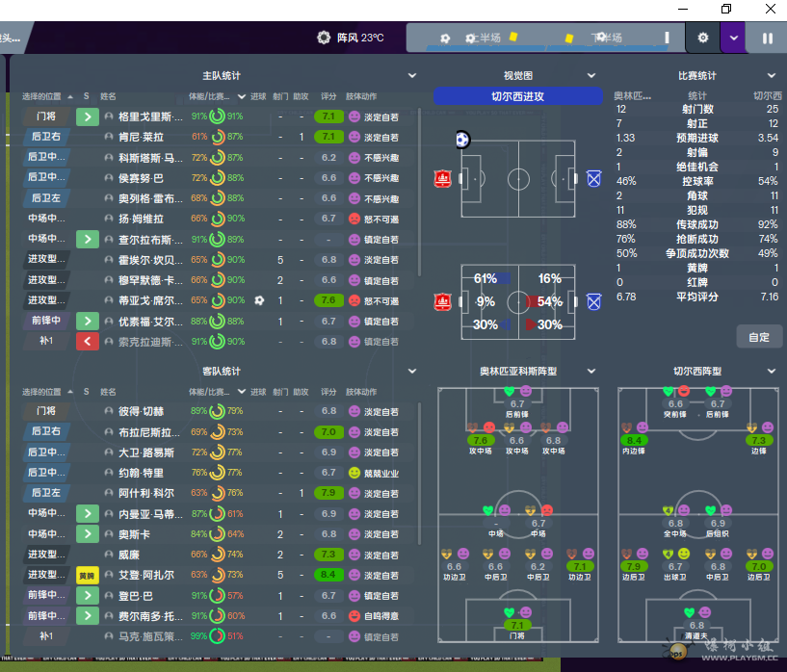Click the pause button in the top bar
Screen dimensions: 787x672
767,39
